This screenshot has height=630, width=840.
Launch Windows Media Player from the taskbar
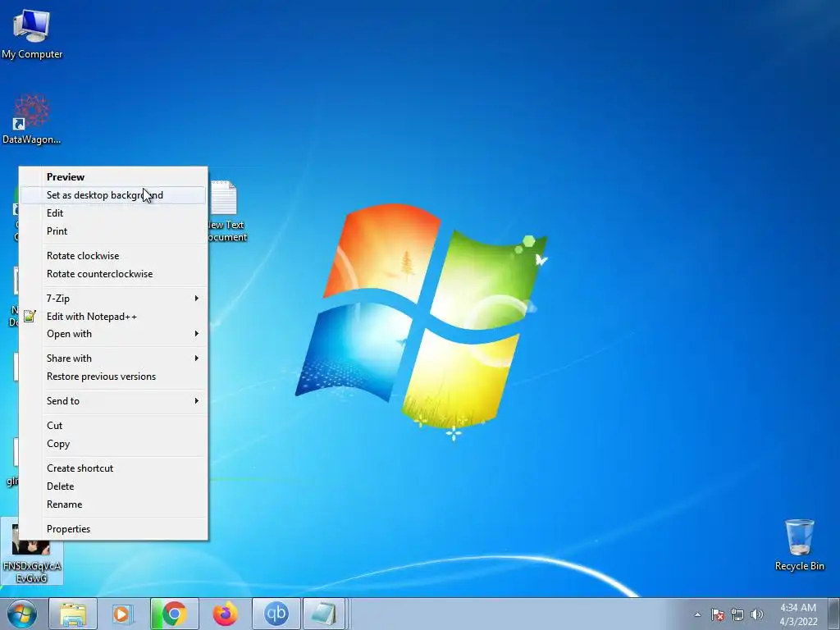click(123, 614)
